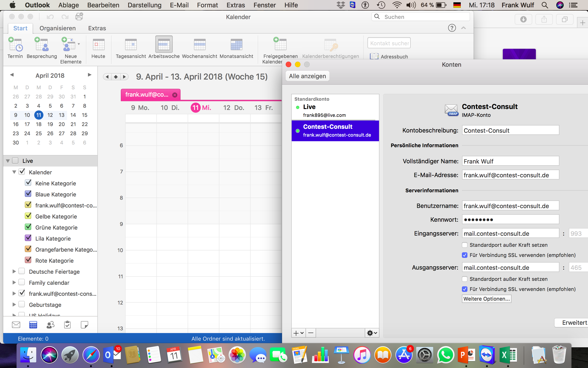Uncheck Gelbe Kategorie
The height and width of the screenshot is (368, 588).
[x=28, y=216]
